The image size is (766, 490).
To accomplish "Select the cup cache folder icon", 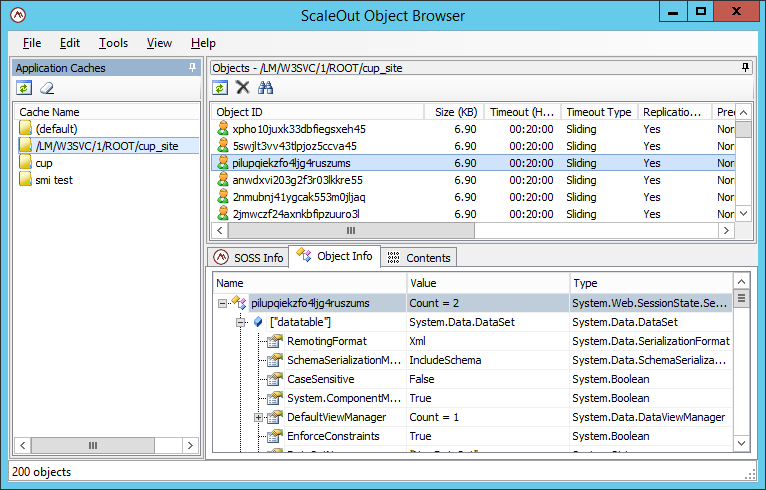I will [25, 163].
